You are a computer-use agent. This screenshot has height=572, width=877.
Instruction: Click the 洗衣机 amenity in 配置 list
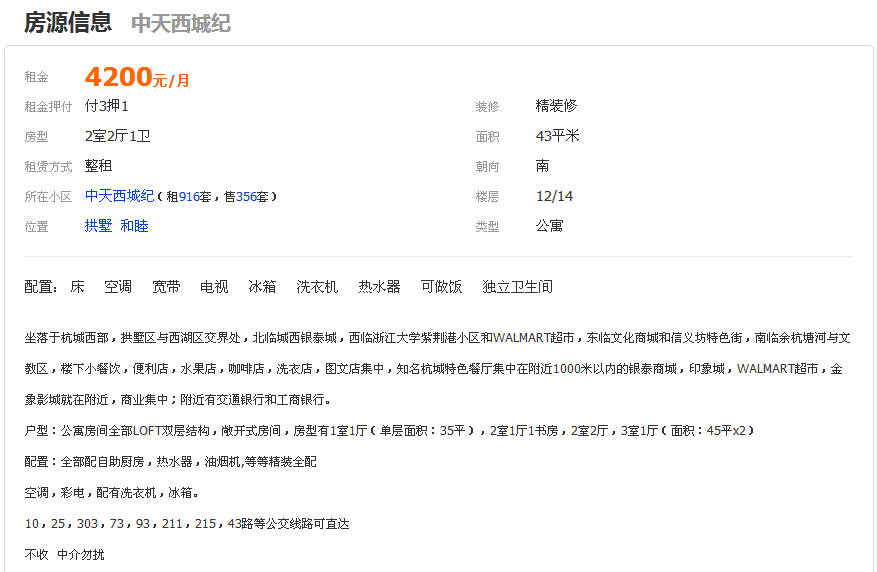coord(317,287)
